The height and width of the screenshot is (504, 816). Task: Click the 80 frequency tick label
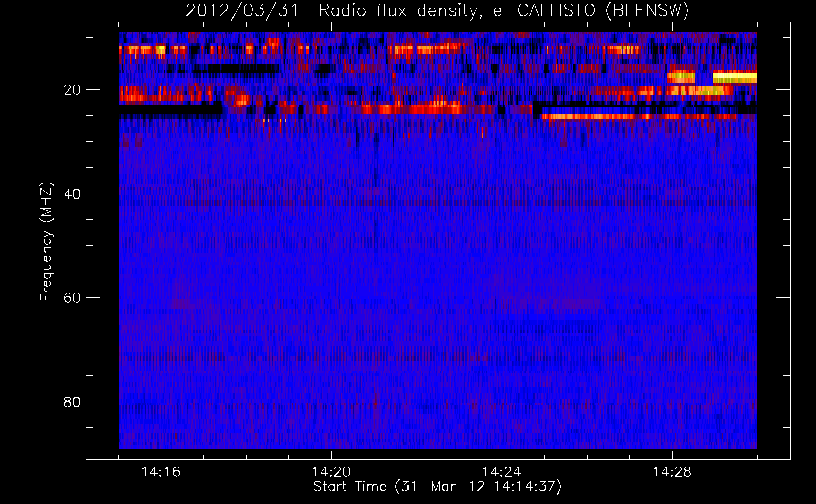point(72,402)
